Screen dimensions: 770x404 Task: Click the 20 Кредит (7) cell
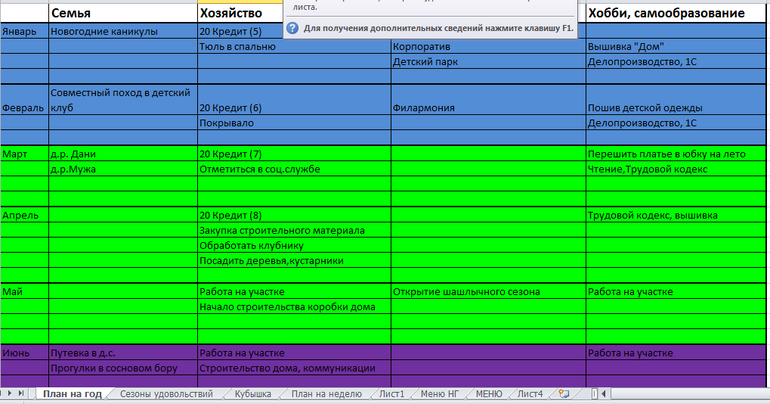click(294, 154)
